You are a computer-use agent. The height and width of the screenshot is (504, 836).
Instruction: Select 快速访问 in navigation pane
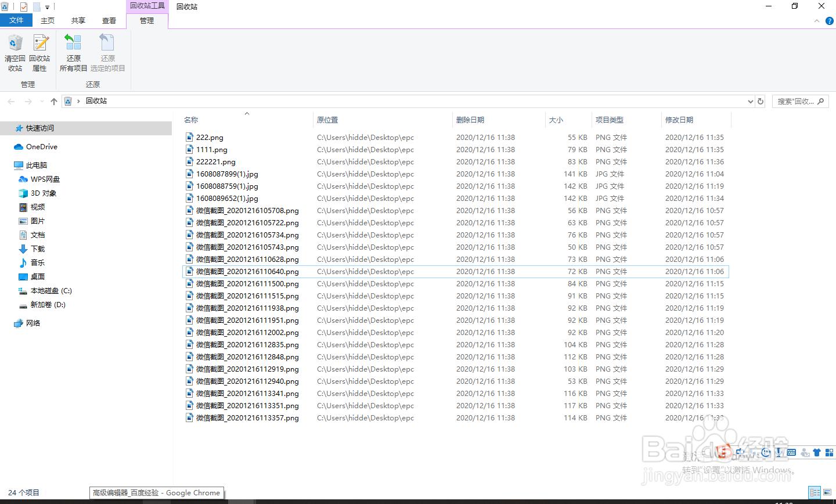pyautogui.click(x=39, y=128)
